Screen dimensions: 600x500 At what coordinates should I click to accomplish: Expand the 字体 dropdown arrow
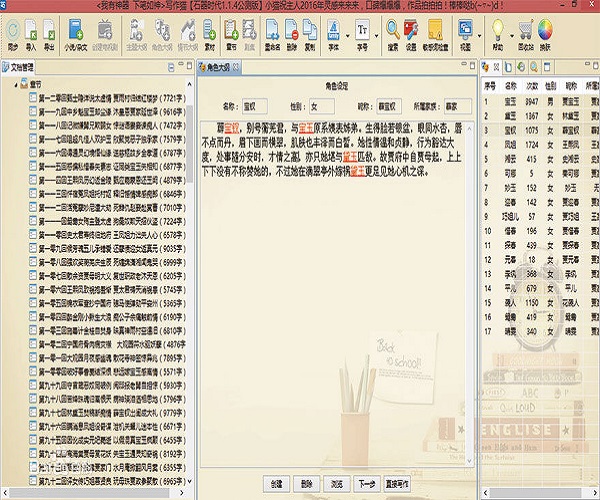coord(347,36)
